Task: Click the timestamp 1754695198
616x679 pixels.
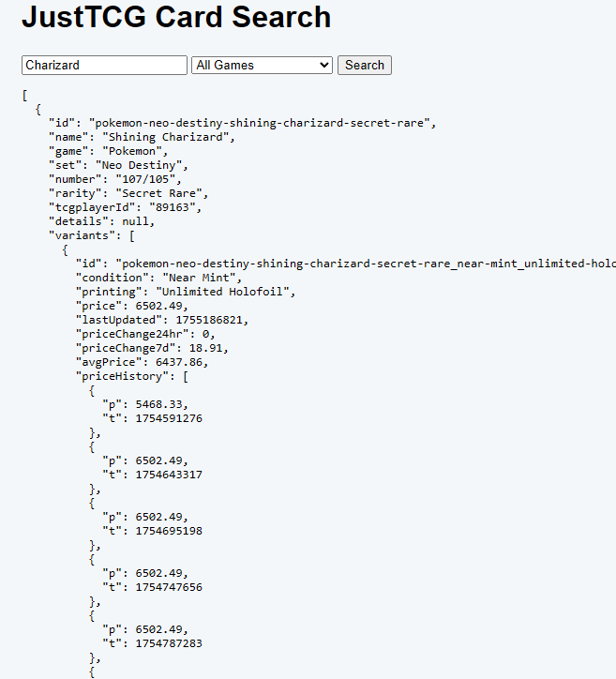Action: (169, 531)
